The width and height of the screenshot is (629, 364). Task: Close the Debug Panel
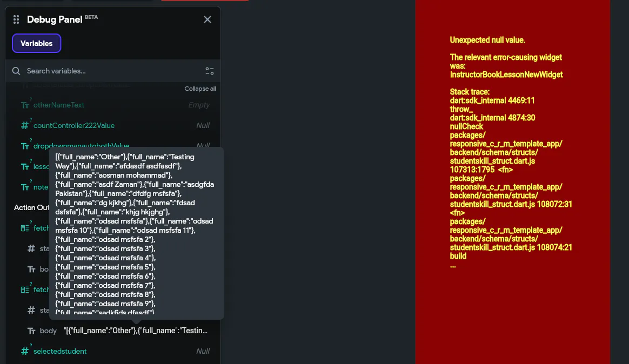208,19
